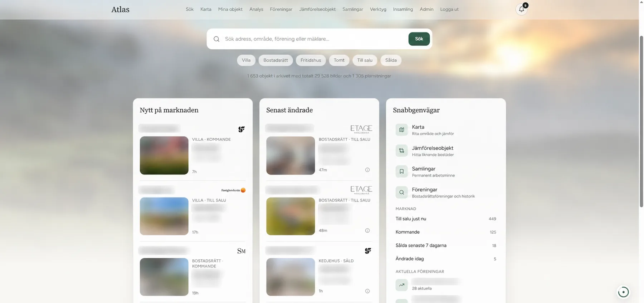Image resolution: width=644 pixels, height=303 pixels.
Task: Click the Atlas logo
Action: pos(120,10)
